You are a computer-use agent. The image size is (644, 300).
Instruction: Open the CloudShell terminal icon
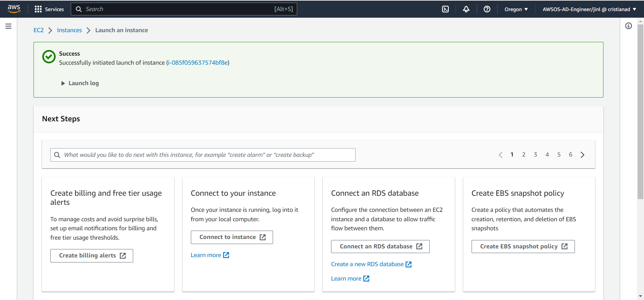445,9
